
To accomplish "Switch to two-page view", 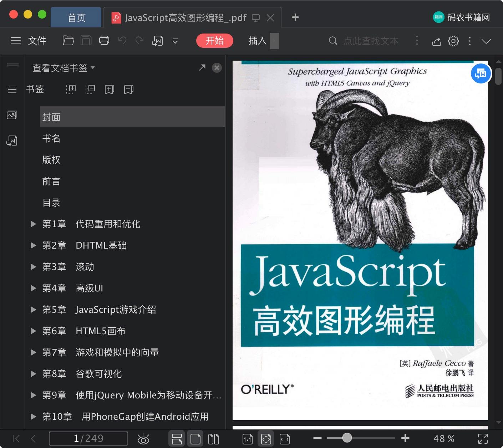I will click(214, 439).
